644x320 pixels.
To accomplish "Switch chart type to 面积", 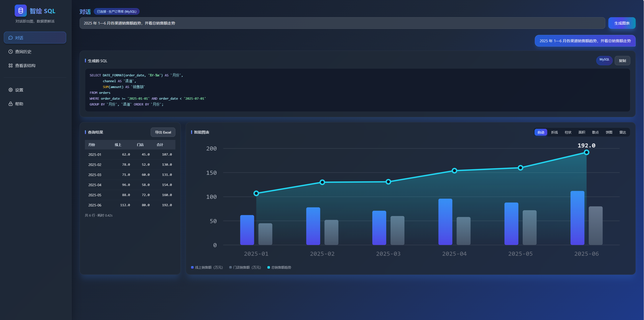I will click(582, 132).
